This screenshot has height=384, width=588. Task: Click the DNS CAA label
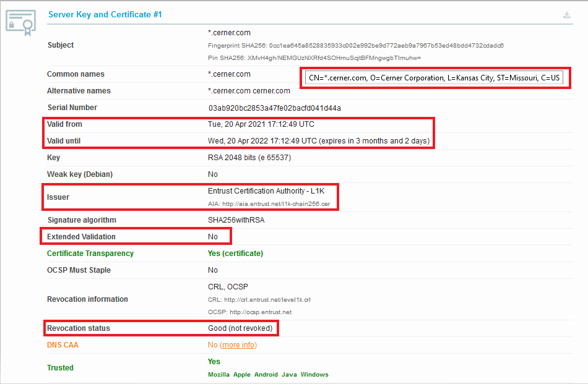tap(63, 345)
